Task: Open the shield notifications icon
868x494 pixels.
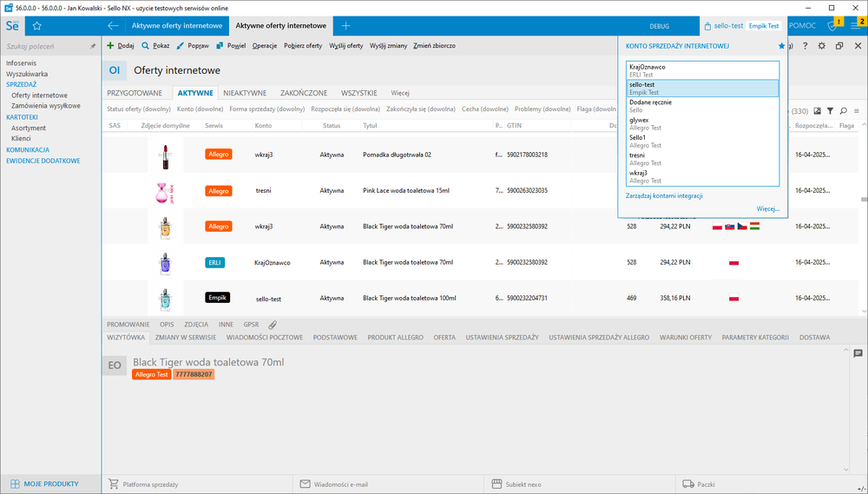Action: pos(832,26)
